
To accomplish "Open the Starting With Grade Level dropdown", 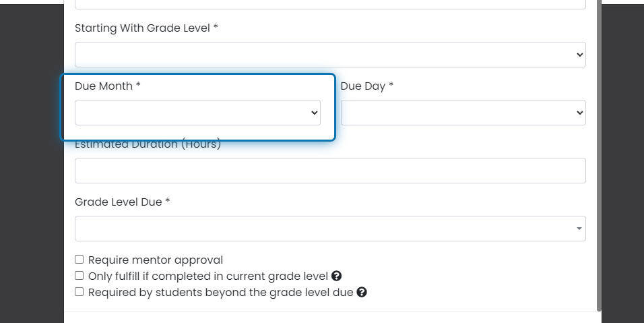I will [330, 55].
